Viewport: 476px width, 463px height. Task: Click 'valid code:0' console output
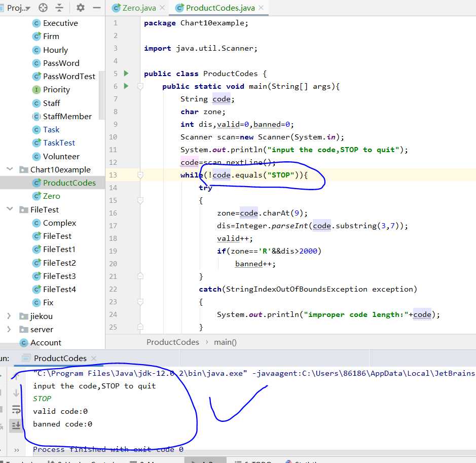[x=60, y=411]
